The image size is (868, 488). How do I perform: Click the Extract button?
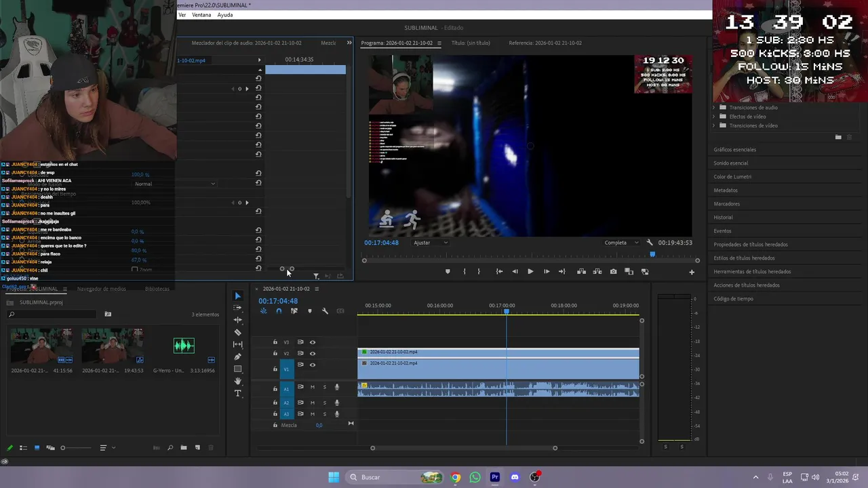click(x=597, y=272)
